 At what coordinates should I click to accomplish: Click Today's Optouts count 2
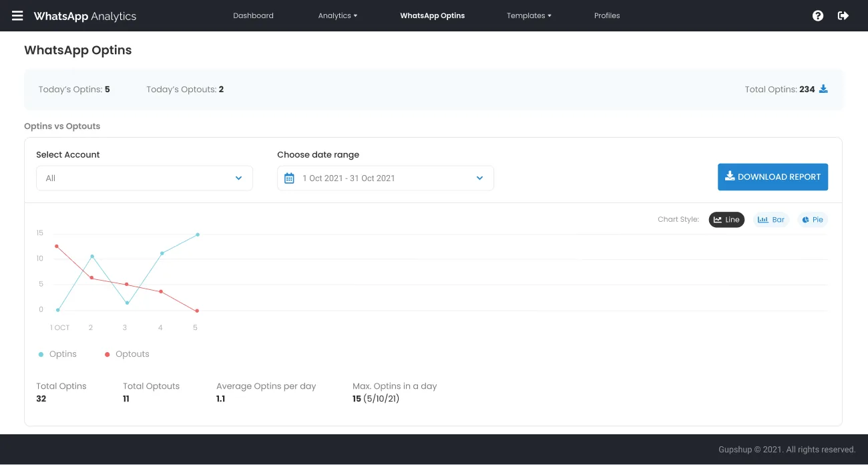coord(221,89)
